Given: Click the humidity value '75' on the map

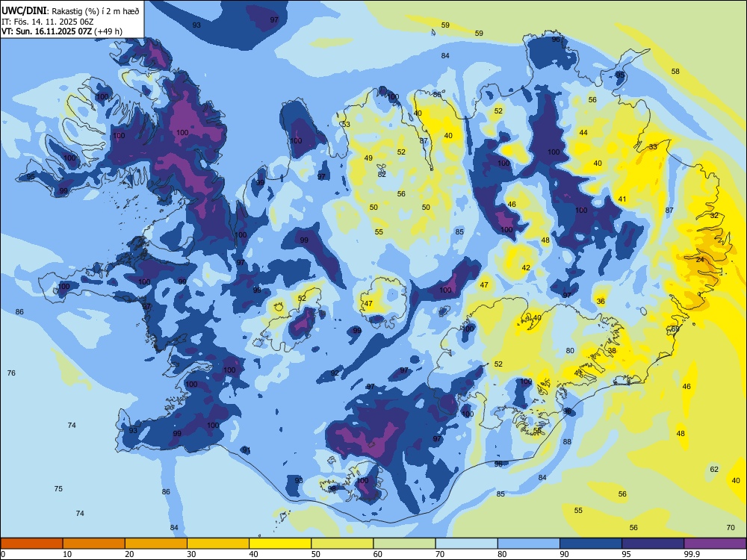Looking at the screenshot, I should click(x=58, y=488).
